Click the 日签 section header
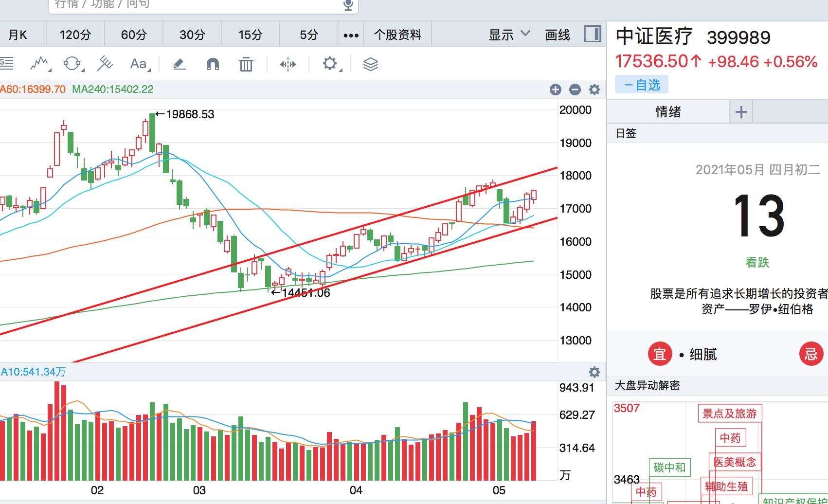Viewport: 828px width, 504px height. [626, 133]
